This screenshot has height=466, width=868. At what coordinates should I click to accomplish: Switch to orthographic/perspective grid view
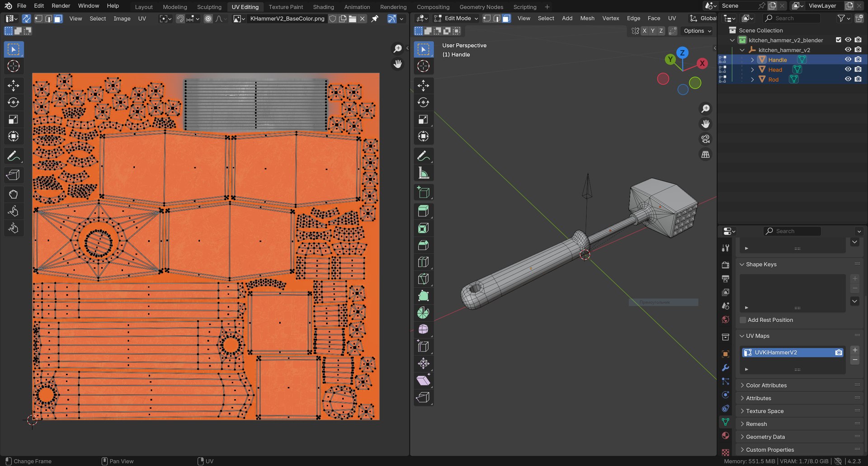705,155
